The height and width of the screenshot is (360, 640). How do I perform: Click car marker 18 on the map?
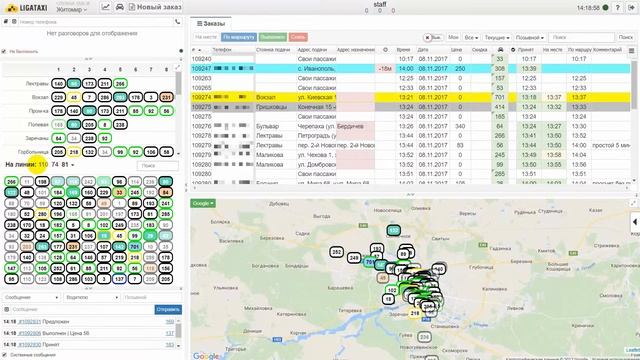click(x=389, y=299)
